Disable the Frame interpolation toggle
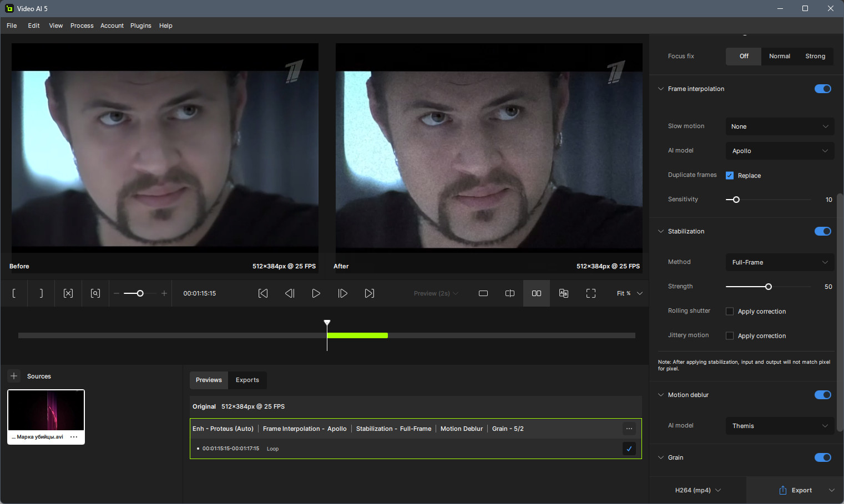This screenshot has width=844, height=504. tap(822, 89)
